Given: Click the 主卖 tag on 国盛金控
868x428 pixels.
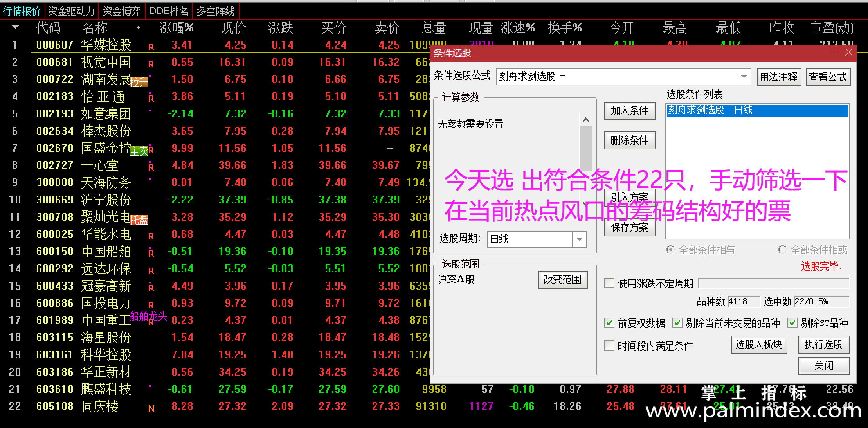Looking at the screenshot, I should tap(139, 151).
